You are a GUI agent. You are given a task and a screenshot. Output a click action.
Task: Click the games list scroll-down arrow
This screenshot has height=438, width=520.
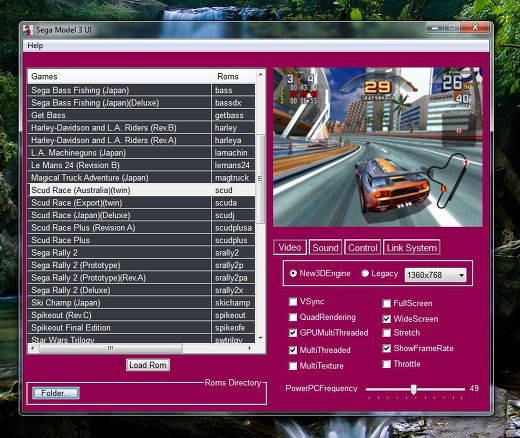(260, 338)
